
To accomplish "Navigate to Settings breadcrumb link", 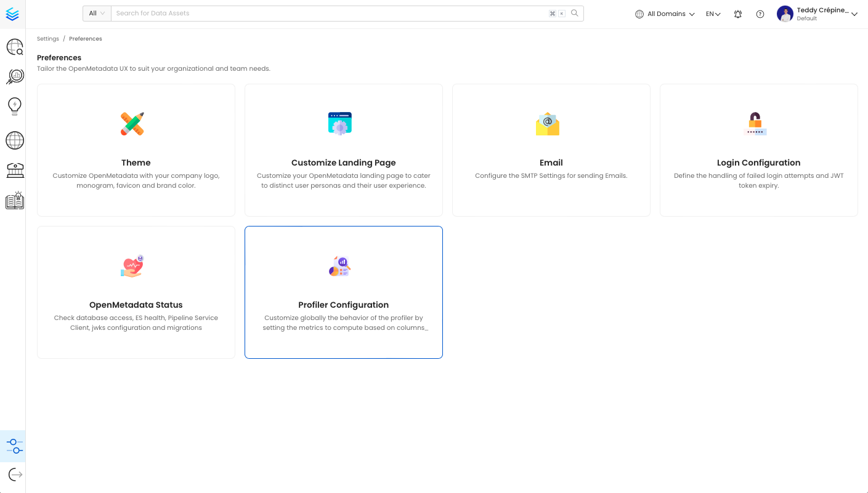I will coord(47,39).
